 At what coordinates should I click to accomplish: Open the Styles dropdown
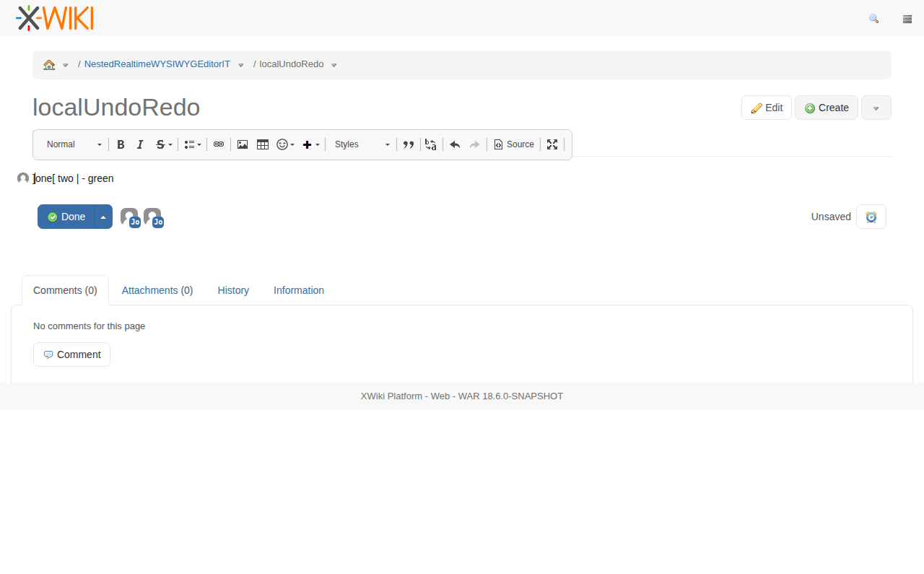click(362, 144)
